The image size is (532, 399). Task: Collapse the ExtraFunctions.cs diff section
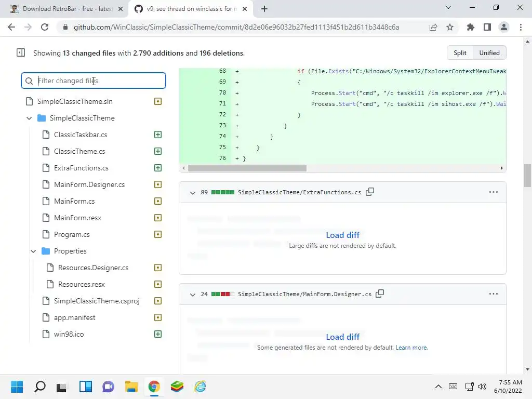(x=192, y=192)
